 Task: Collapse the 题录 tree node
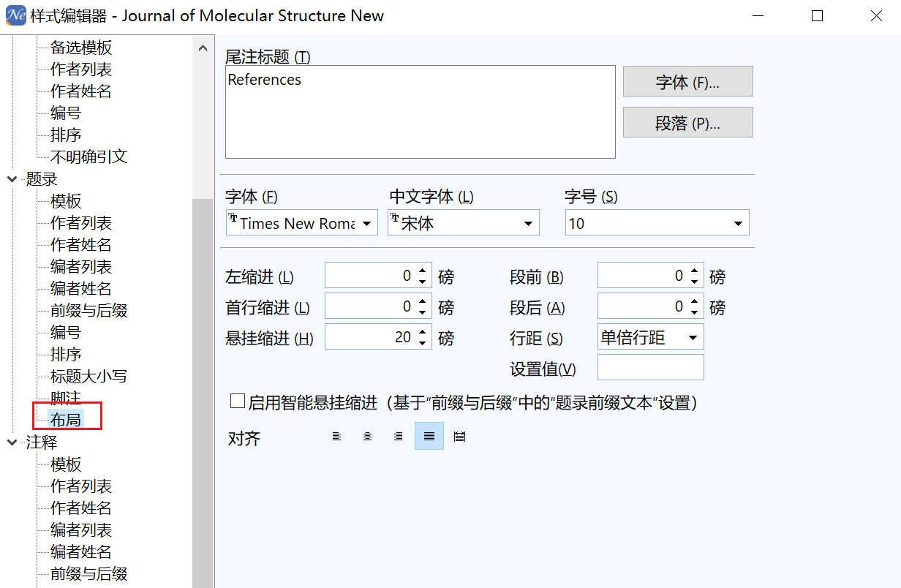12,178
